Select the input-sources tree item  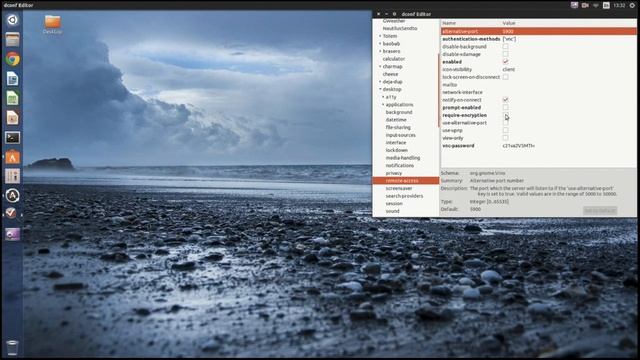(400, 135)
